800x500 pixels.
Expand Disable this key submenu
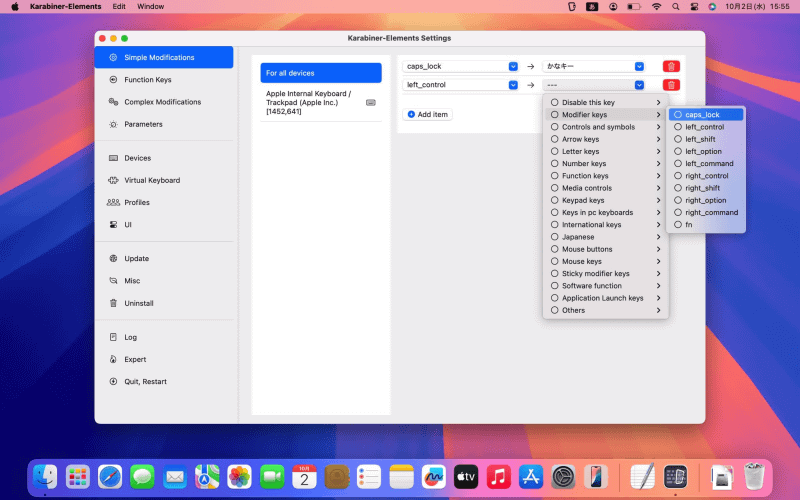[606, 103]
